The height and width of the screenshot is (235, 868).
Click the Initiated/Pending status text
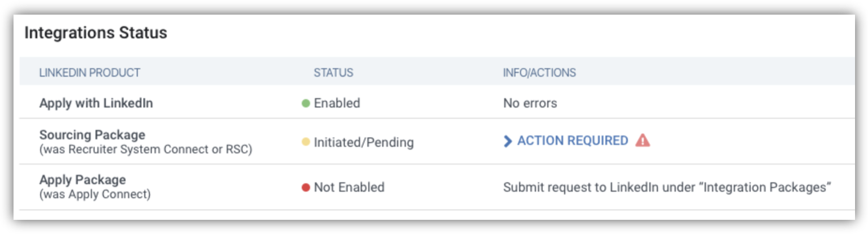[x=364, y=143]
